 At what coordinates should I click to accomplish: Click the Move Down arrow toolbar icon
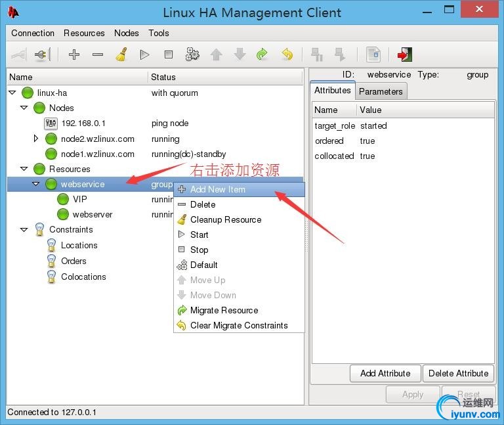coord(240,55)
